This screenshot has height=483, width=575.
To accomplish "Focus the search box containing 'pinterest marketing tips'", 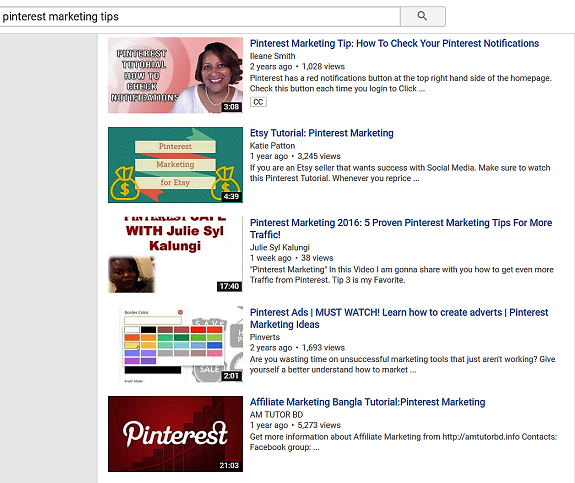I will 200,17.
